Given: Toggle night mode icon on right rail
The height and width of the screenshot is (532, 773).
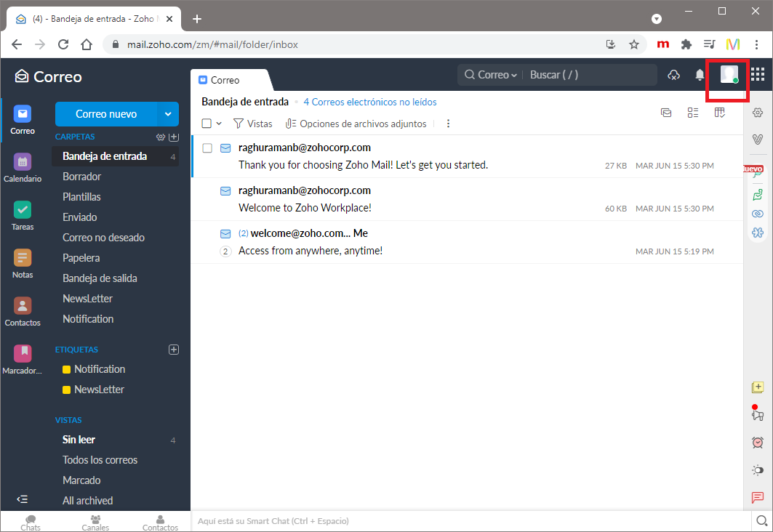Looking at the screenshot, I should coord(758,470).
